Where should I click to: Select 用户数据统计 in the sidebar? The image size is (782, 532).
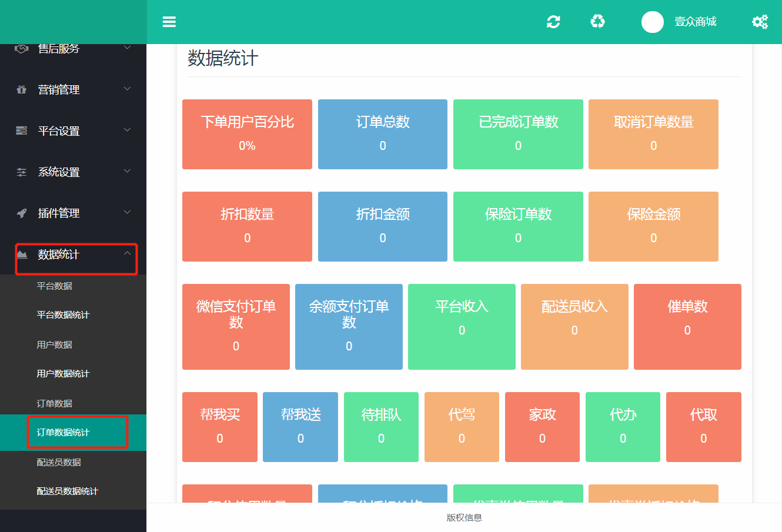coord(63,374)
